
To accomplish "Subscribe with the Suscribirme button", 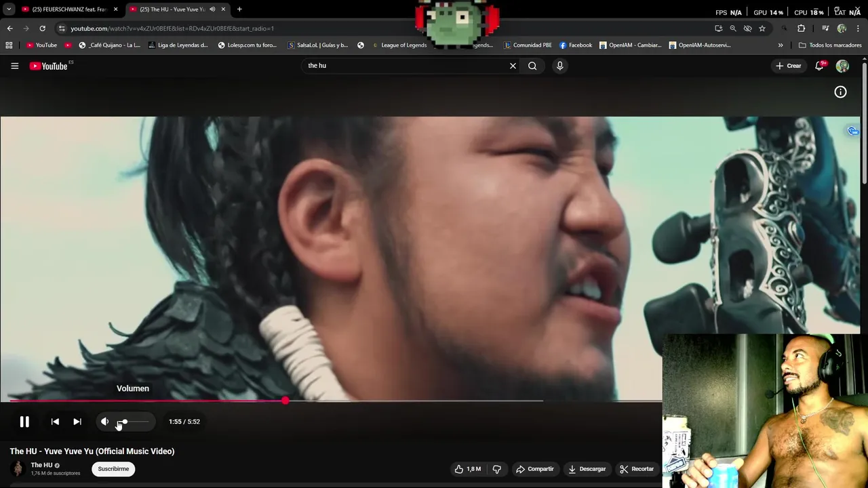I will click(113, 469).
